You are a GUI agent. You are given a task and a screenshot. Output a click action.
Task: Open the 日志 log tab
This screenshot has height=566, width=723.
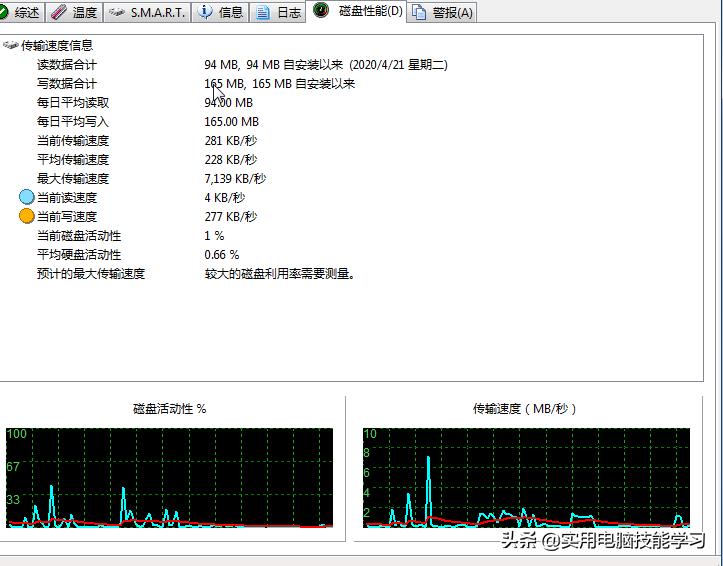(278, 12)
